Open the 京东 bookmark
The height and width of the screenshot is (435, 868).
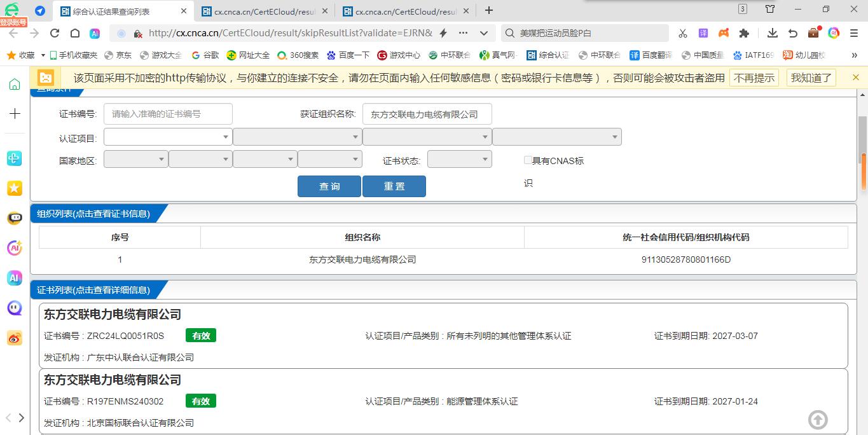tap(118, 55)
